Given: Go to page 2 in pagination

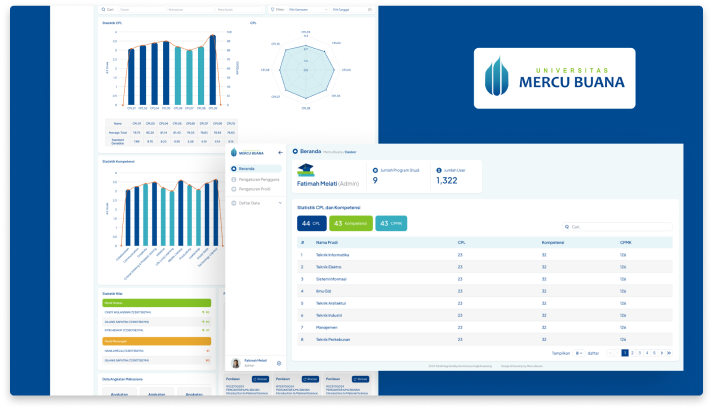Looking at the screenshot, I should (632, 353).
